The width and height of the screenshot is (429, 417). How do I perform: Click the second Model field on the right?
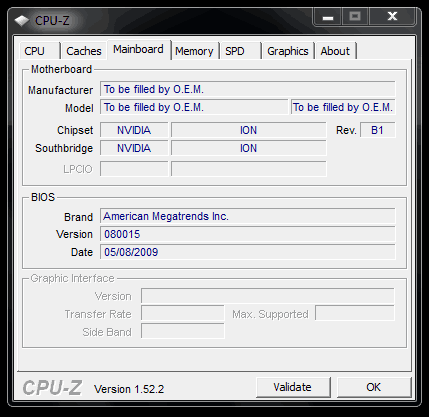tap(343, 107)
